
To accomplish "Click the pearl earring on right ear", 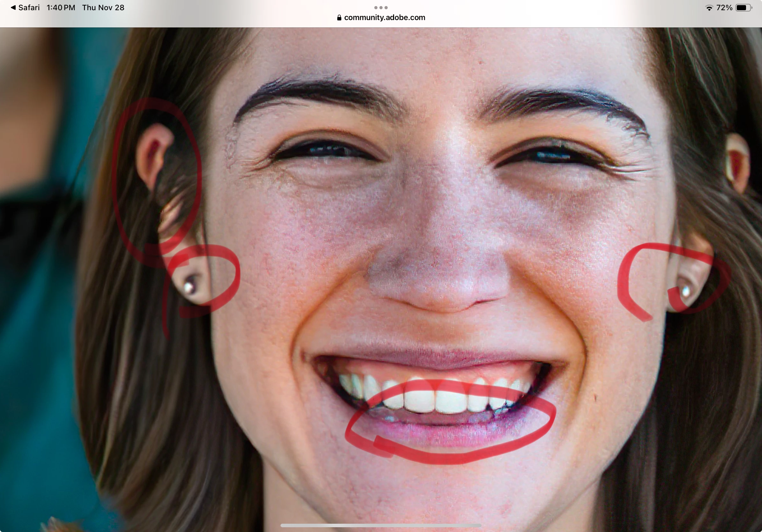I will coord(686,292).
